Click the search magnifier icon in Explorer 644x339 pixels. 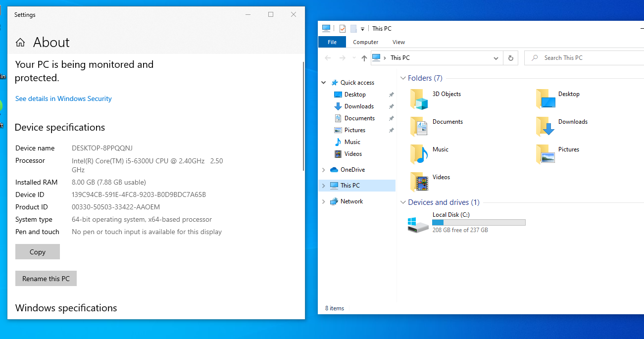[x=535, y=58]
